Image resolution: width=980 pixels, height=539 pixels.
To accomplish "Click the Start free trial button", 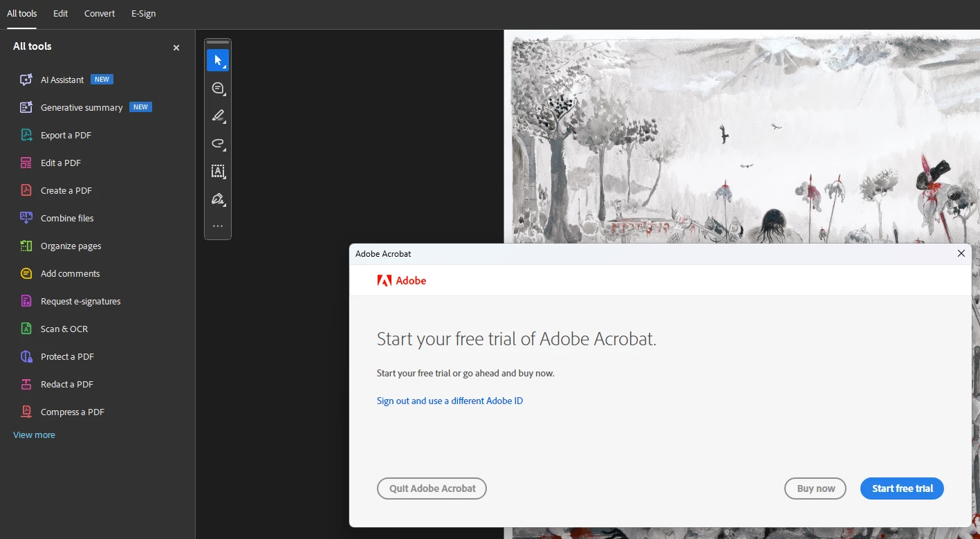I will coord(902,488).
